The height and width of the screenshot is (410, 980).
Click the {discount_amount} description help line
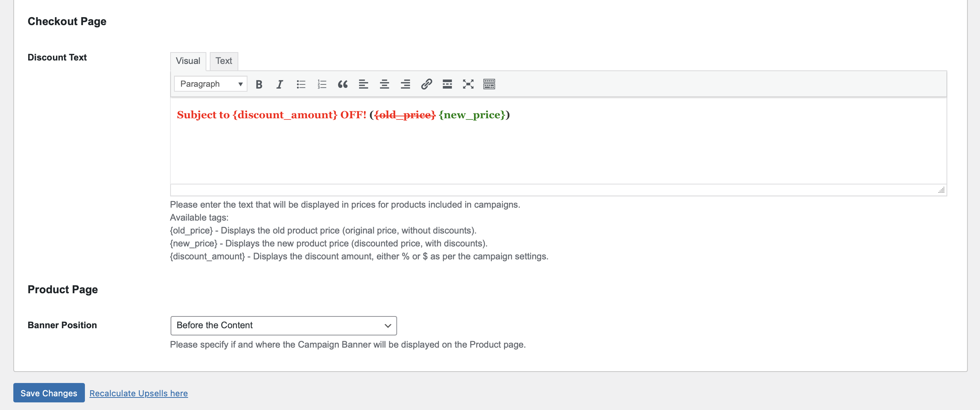[359, 256]
